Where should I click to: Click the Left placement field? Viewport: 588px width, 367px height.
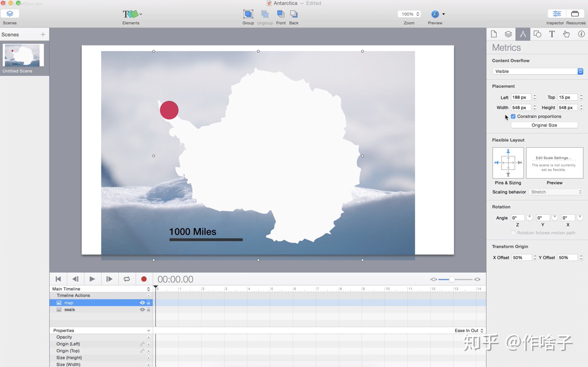coord(521,97)
